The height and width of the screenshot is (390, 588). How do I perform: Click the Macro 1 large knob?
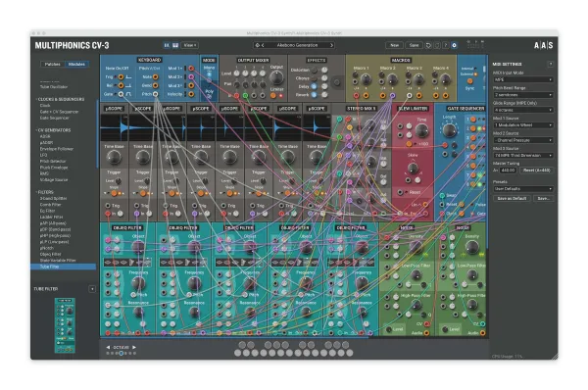(365, 79)
